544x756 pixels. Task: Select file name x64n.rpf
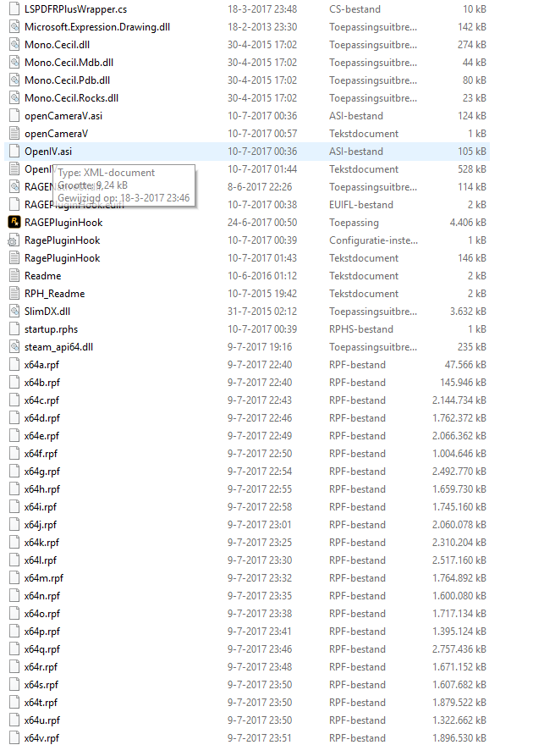(x=42, y=596)
